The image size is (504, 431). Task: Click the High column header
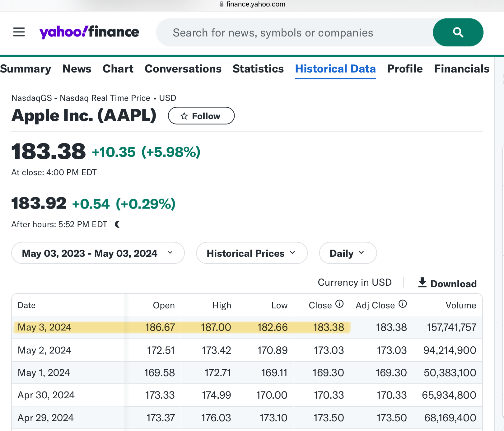pyautogui.click(x=222, y=305)
